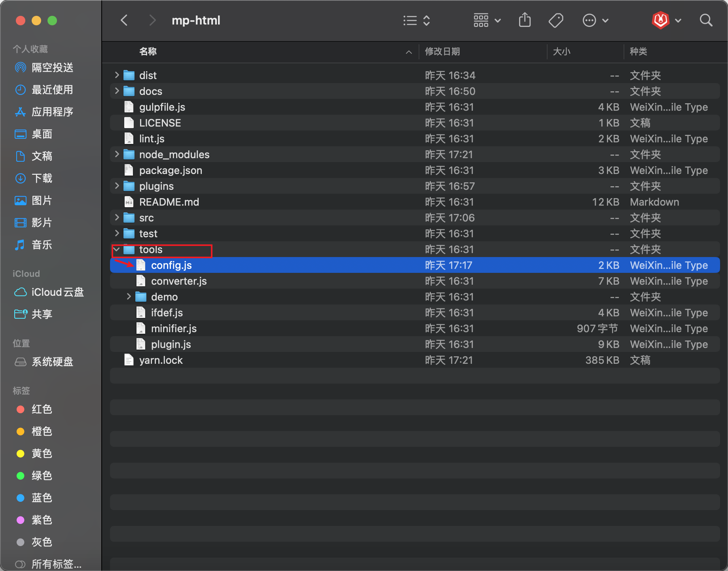Select the dist folder icon
This screenshot has width=728, height=571.
click(129, 75)
